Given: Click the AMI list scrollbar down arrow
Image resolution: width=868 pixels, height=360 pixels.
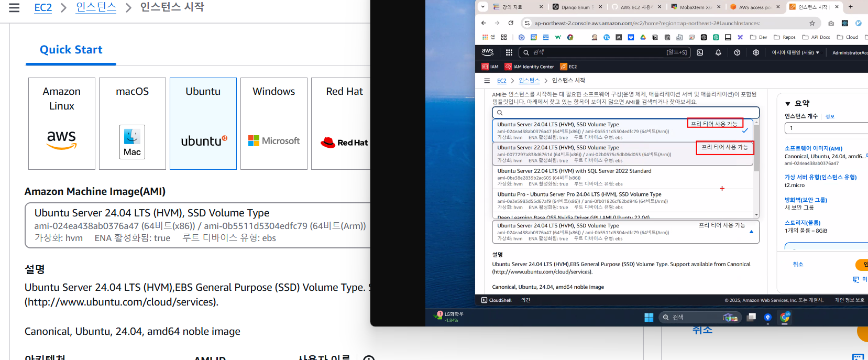Looking at the screenshot, I should pos(756,215).
